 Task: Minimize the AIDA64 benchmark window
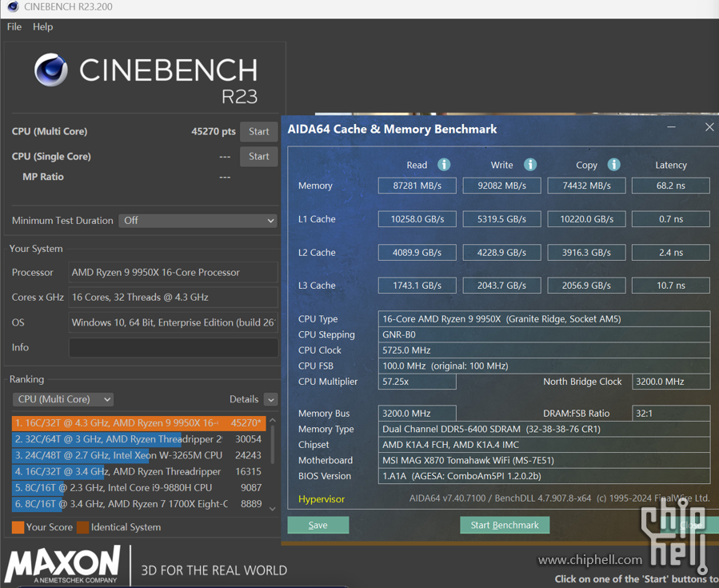[x=671, y=127]
